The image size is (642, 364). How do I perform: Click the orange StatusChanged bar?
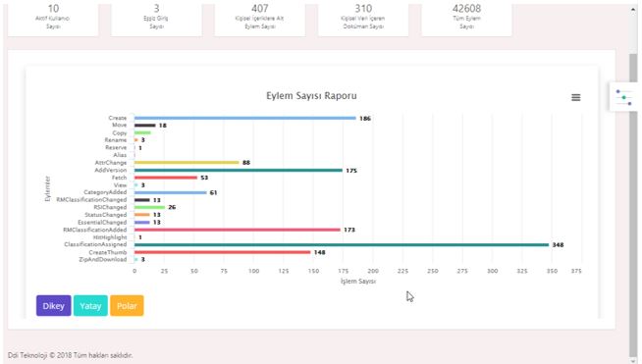coord(142,215)
